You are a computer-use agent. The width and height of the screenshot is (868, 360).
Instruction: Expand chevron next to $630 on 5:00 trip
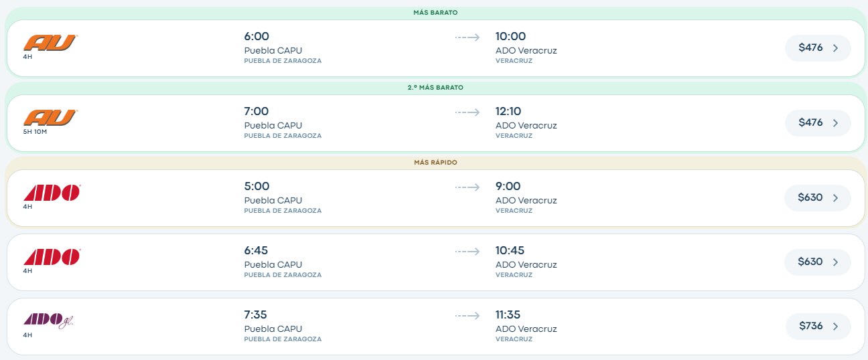[835, 198]
